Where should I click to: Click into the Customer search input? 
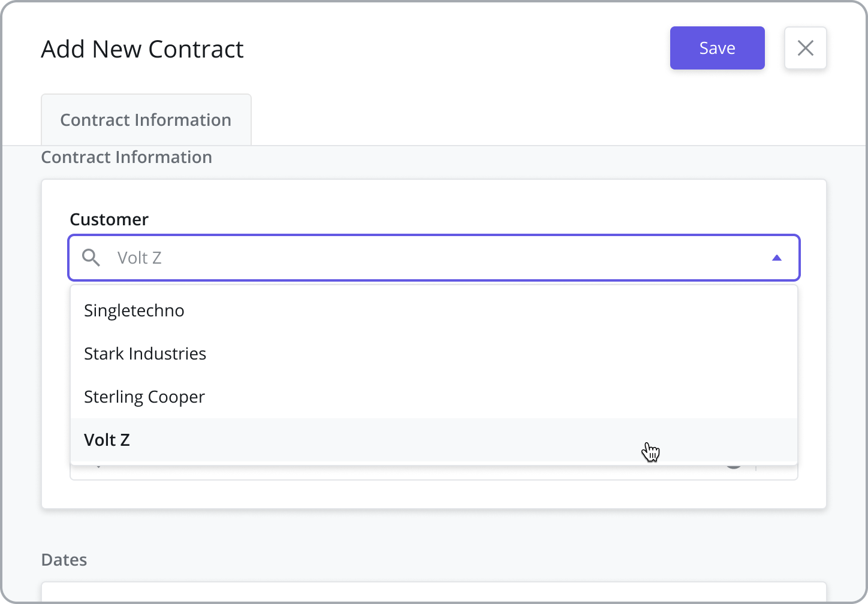click(434, 258)
